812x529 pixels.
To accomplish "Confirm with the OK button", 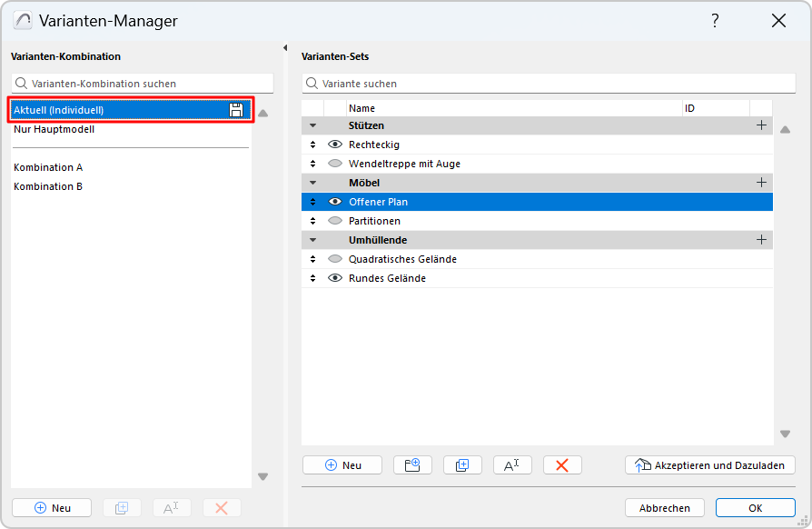I will pyautogui.click(x=755, y=508).
